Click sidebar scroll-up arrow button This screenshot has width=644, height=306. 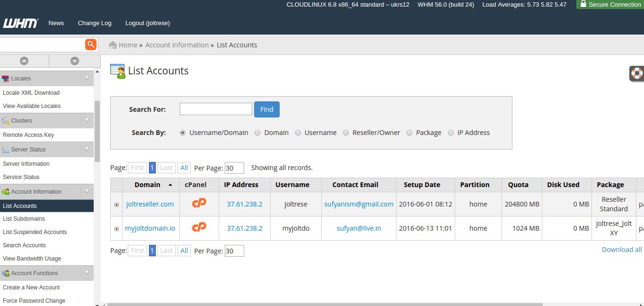tap(24, 61)
